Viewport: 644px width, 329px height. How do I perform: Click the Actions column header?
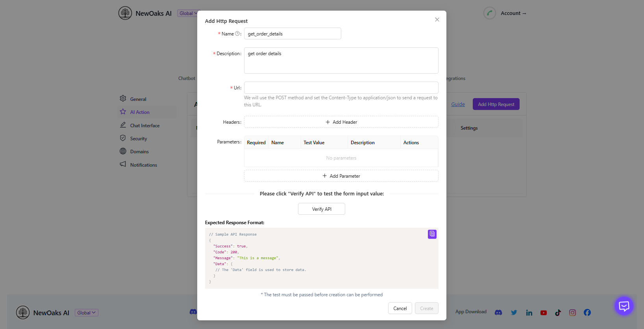411,143
